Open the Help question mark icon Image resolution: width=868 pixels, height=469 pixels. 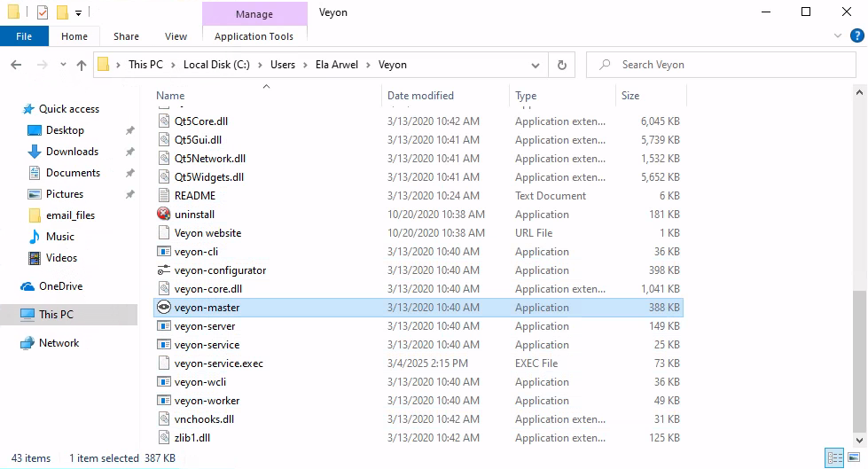point(857,36)
